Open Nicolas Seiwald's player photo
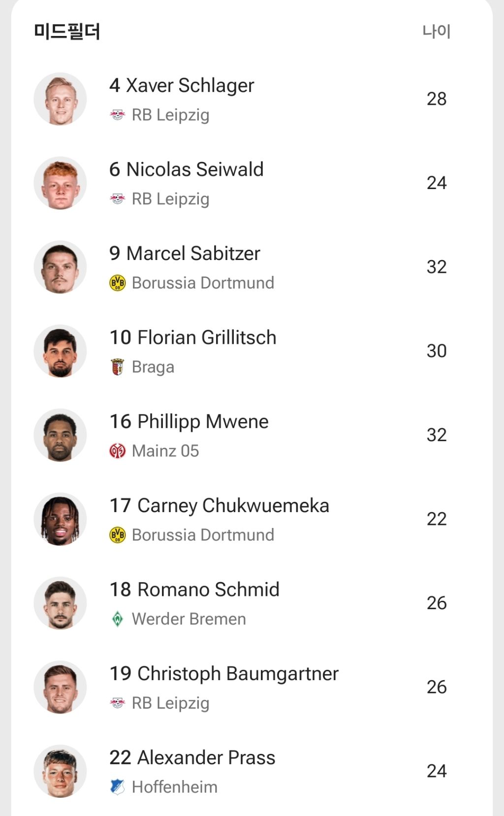This screenshot has width=504, height=816. point(60,183)
